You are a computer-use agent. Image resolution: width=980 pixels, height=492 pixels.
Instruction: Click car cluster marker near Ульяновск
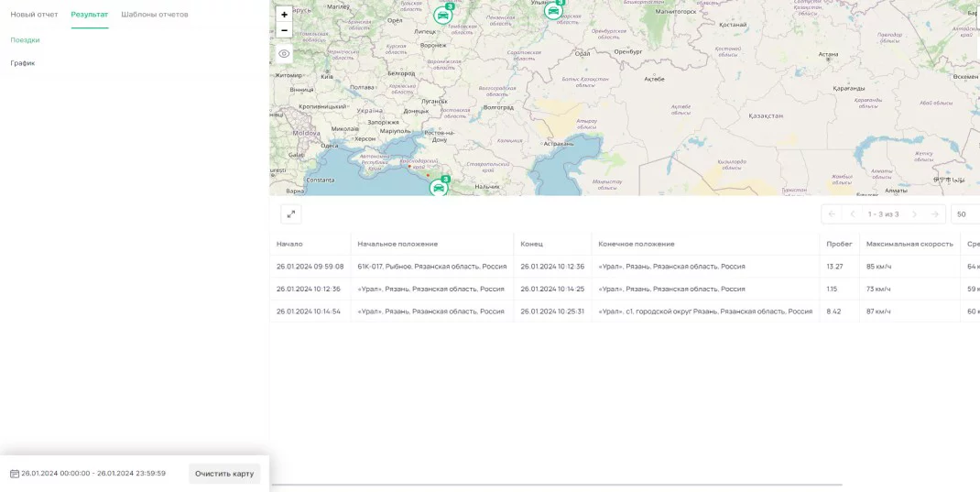pos(553,10)
